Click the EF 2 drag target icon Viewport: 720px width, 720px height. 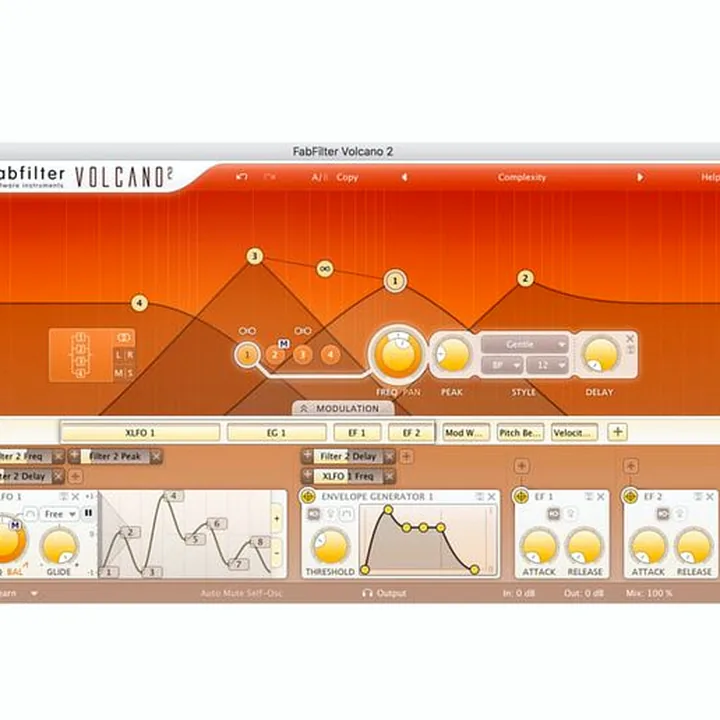630,496
